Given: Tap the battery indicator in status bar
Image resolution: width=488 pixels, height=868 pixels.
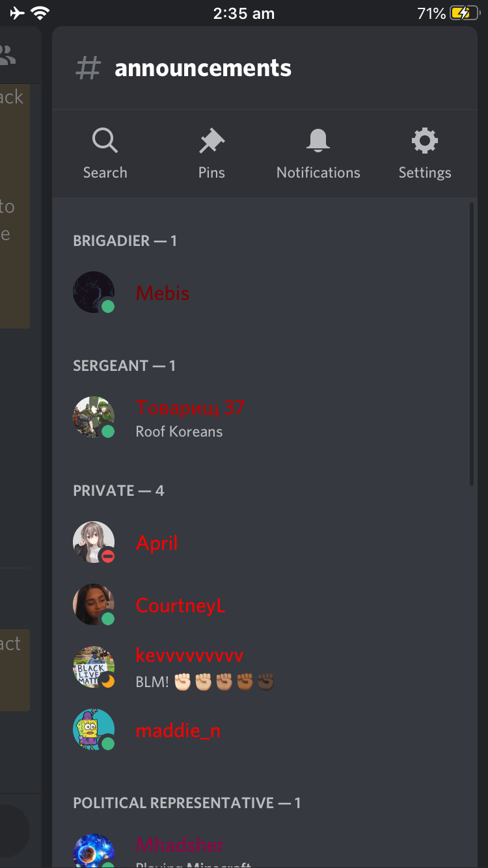Looking at the screenshot, I should [464, 13].
